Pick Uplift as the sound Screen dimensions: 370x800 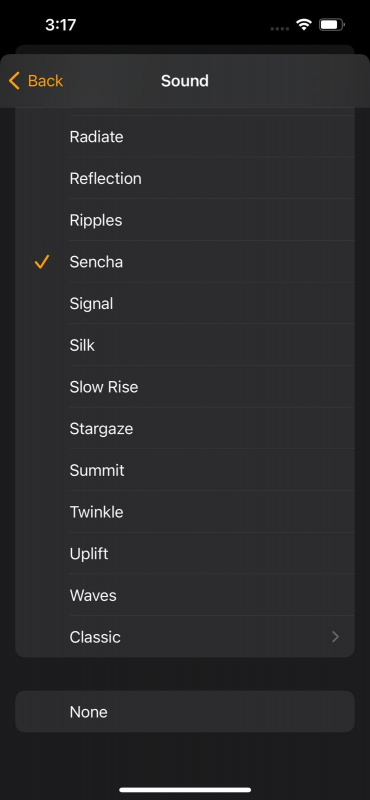tap(185, 554)
